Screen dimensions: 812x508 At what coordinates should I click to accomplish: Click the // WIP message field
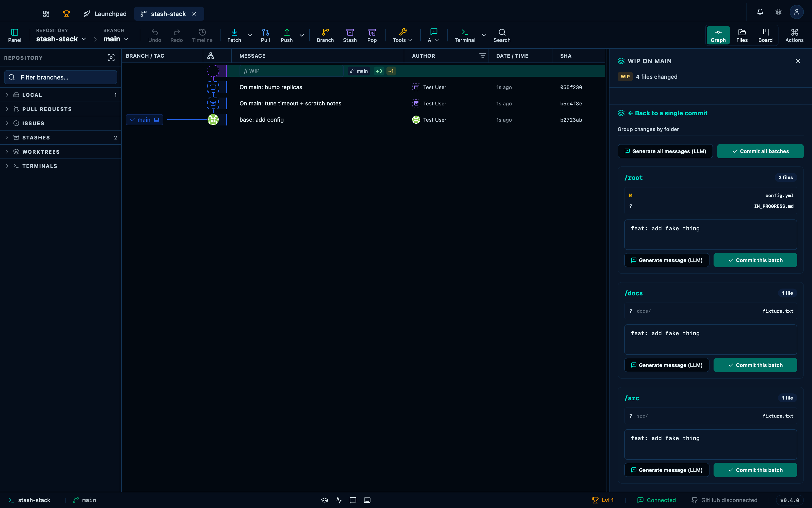(291, 71)
